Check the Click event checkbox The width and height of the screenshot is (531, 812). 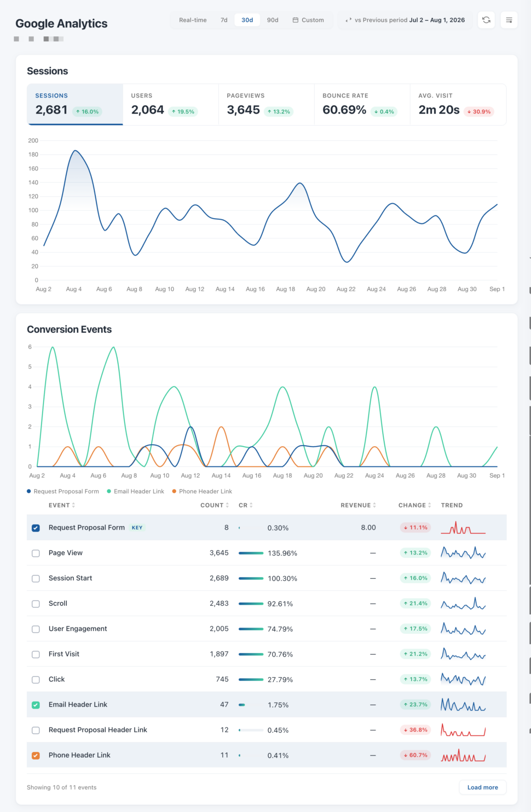tap(36, 680)
